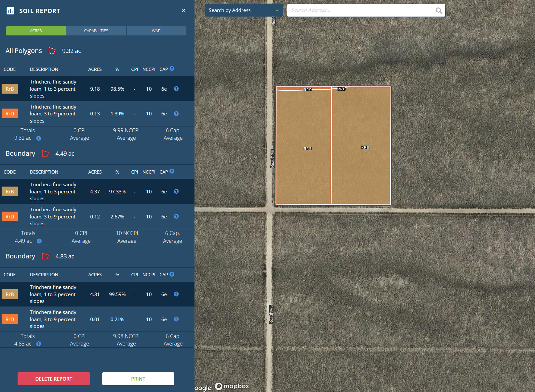Switch to the Capabilities tab

click(96, 31)
